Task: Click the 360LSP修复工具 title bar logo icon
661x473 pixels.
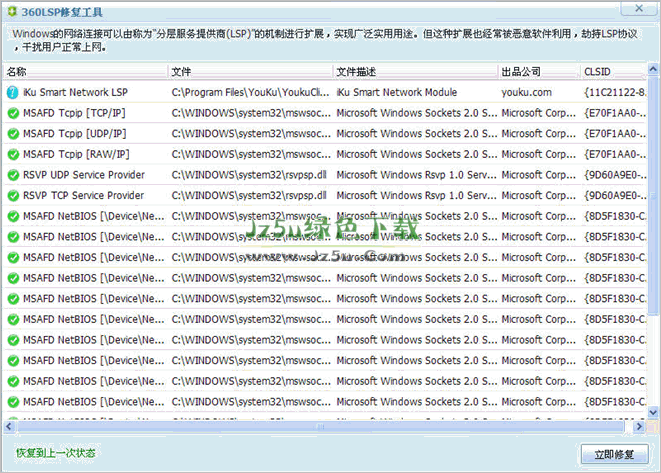Action: [12, 11]
